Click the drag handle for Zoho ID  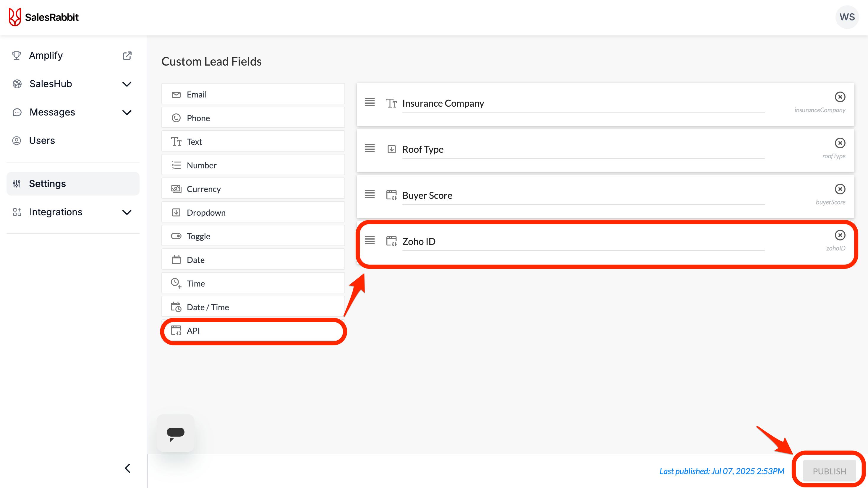[370, 240]
